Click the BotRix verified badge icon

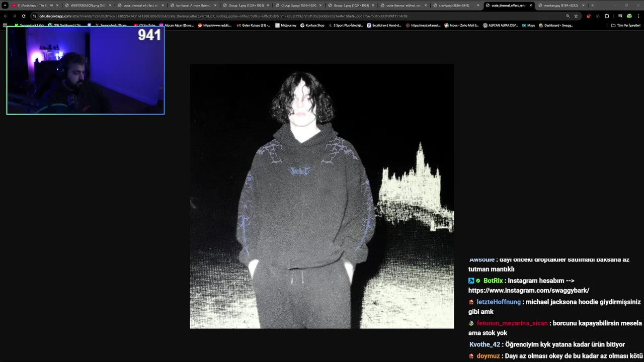tap(478, 281)
